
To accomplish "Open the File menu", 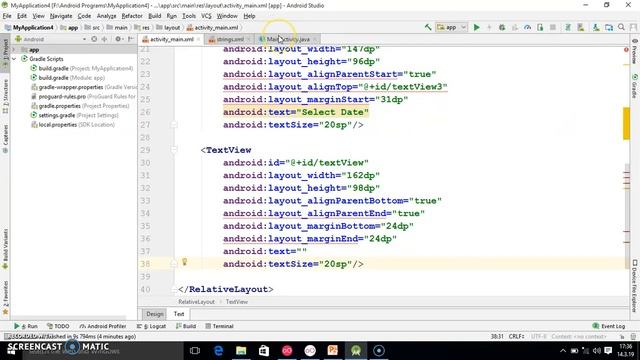I will tap(7, 16).
